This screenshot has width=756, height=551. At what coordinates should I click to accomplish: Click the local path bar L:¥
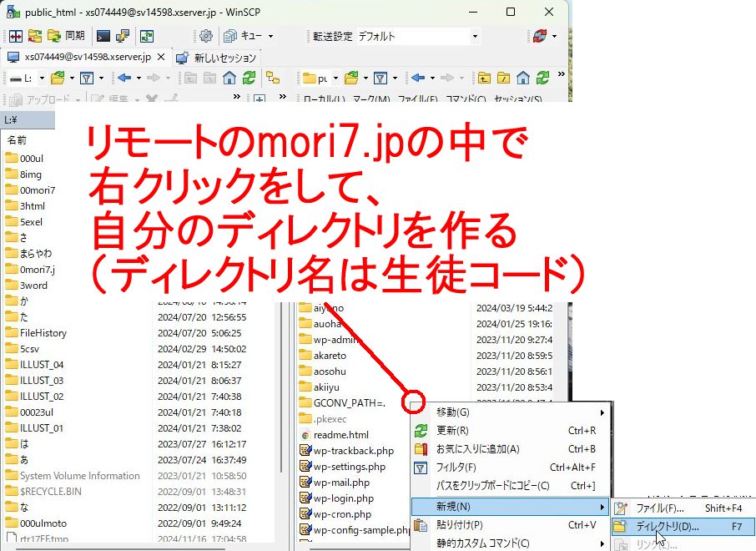(28, 120)
